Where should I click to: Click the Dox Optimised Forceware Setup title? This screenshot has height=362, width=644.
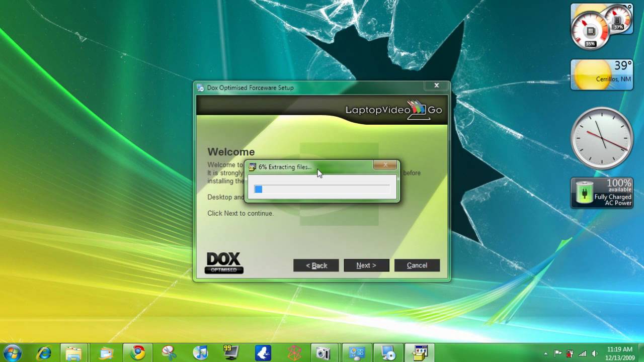250,87
